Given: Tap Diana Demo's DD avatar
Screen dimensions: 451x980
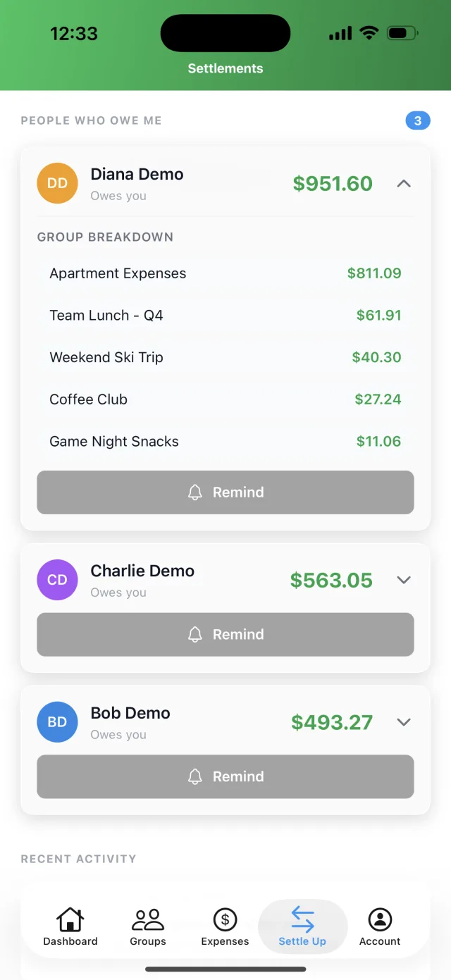Looking at the screenshot, I should click(57, 183).
